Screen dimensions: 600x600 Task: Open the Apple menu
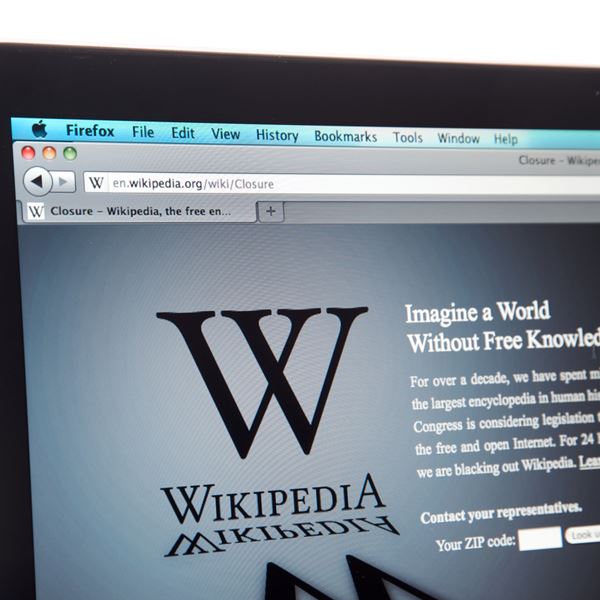point(40,129)
